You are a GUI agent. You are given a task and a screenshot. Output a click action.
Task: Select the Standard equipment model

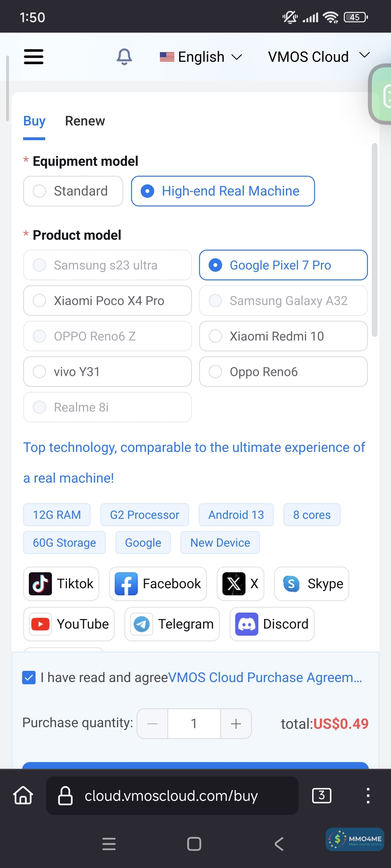click(x=73, y=191)
